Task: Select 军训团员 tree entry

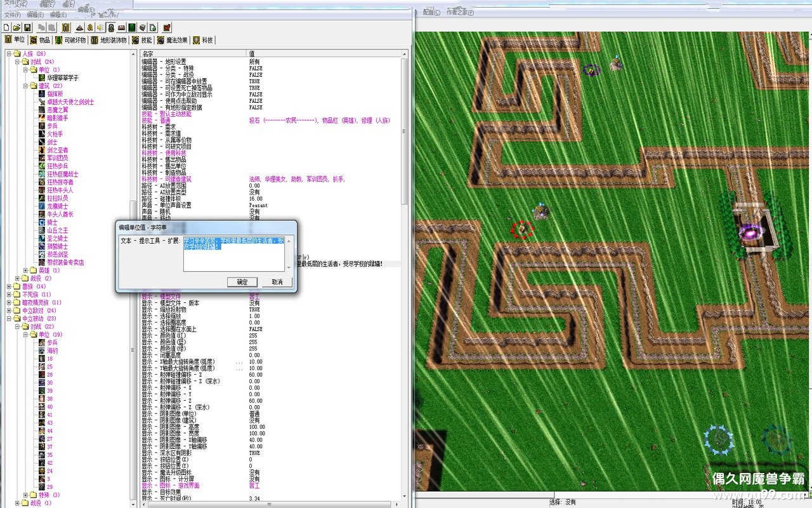Action: pos(57,158)
